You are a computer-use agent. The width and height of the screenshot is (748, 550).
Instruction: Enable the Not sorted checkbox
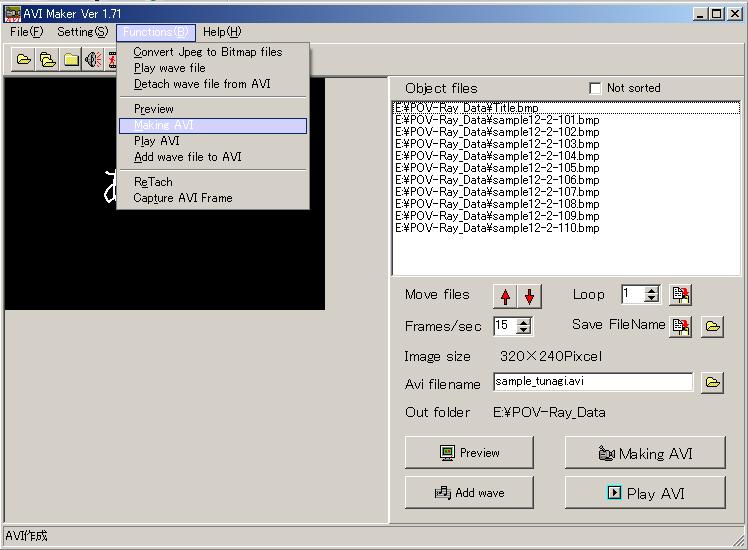[595, 88]
